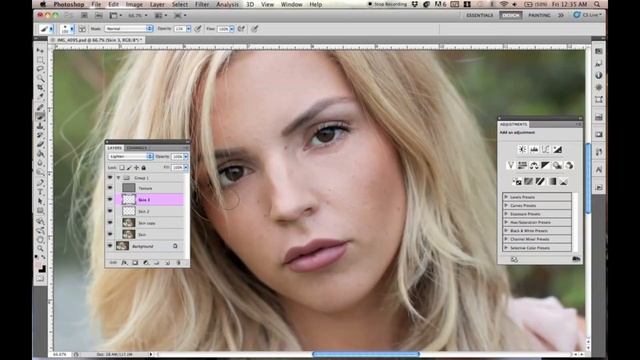Click the Color Balance adjustment icon
Image resolution: width=640 pixels, height=360 pixels.
click(534, 165)
